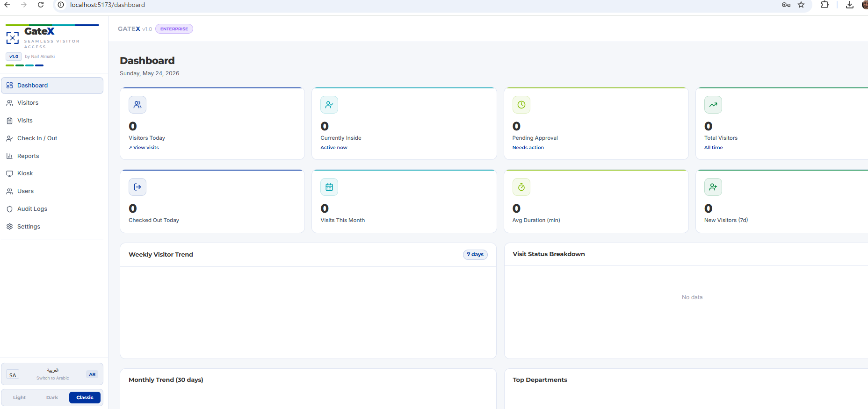Click the Dashboard page title
This screenshot has height=409, width=868.
coord(147,61)
